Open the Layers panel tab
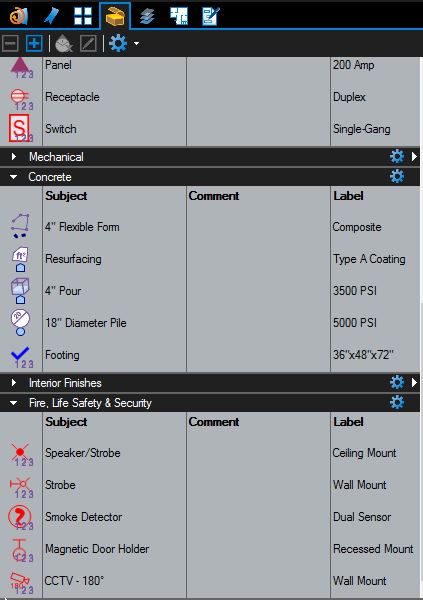This screenshot has height=600, width=423. pos(147,16)
